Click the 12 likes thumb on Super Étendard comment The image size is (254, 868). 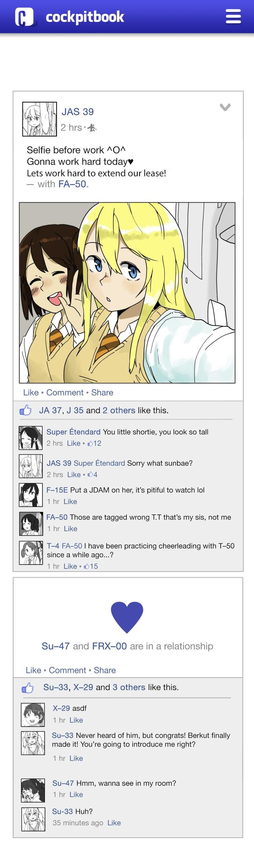point(90,443)
